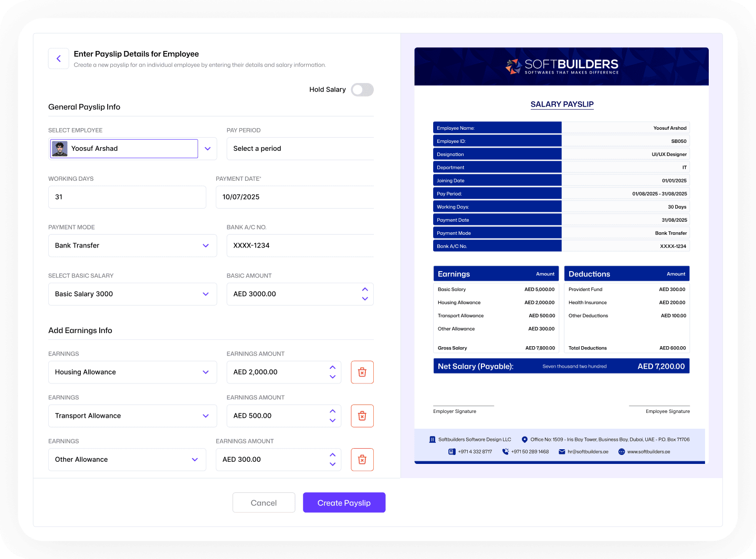This screenshot has height=559, width=756.
Task: Click the email icon in payslip footer
Action: click(x=562, y=452)
